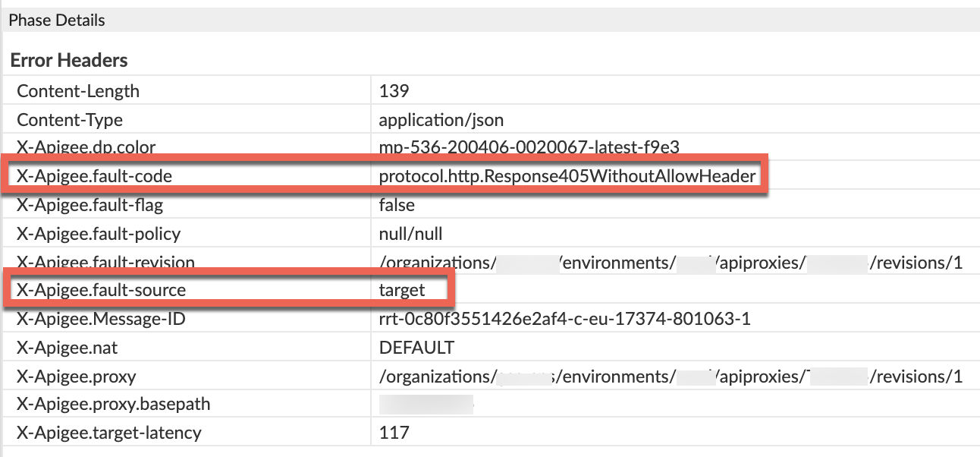The height and width of the screenshot is (457, 980).
Task: Select the application/json value
Action: click(x=441, y=120)
